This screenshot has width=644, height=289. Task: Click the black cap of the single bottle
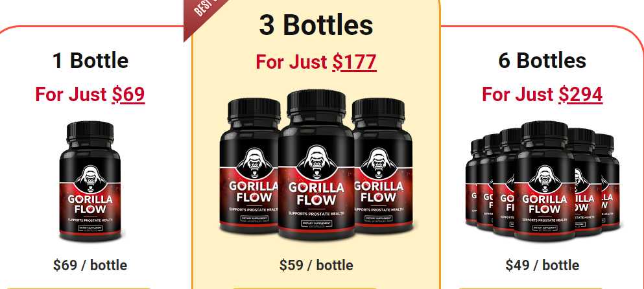(x=90, y=130)
